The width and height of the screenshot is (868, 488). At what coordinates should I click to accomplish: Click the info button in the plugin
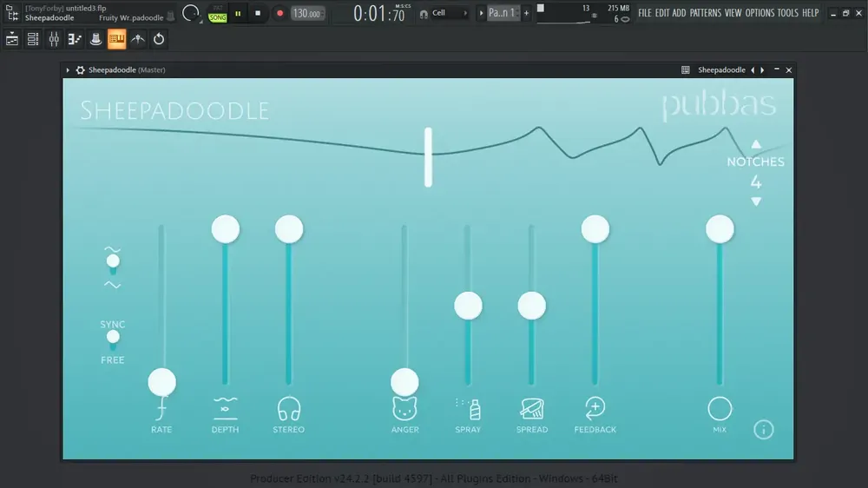pos(763,429)
